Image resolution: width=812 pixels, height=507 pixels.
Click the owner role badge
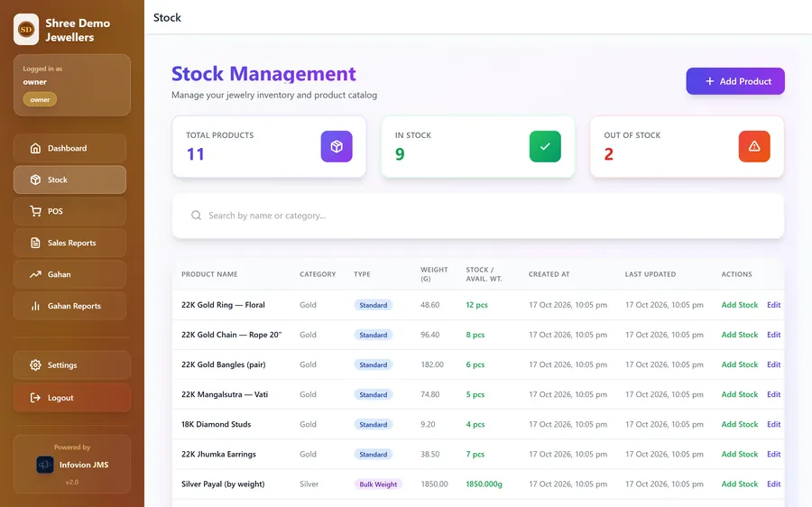40,99
